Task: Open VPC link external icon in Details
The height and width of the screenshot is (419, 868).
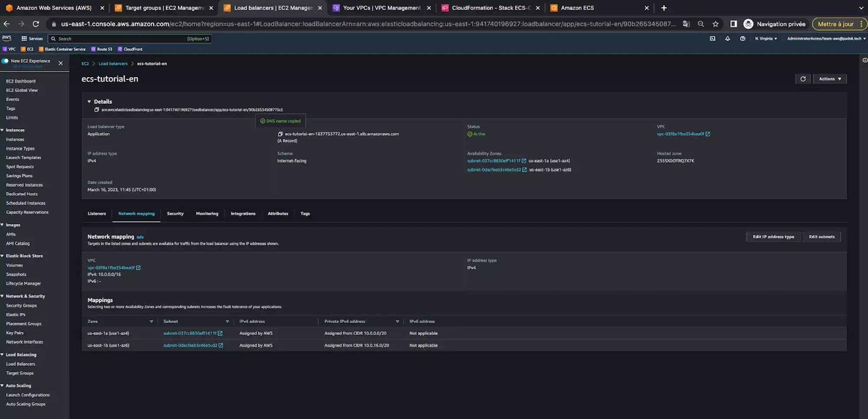Action: [708, 134]
